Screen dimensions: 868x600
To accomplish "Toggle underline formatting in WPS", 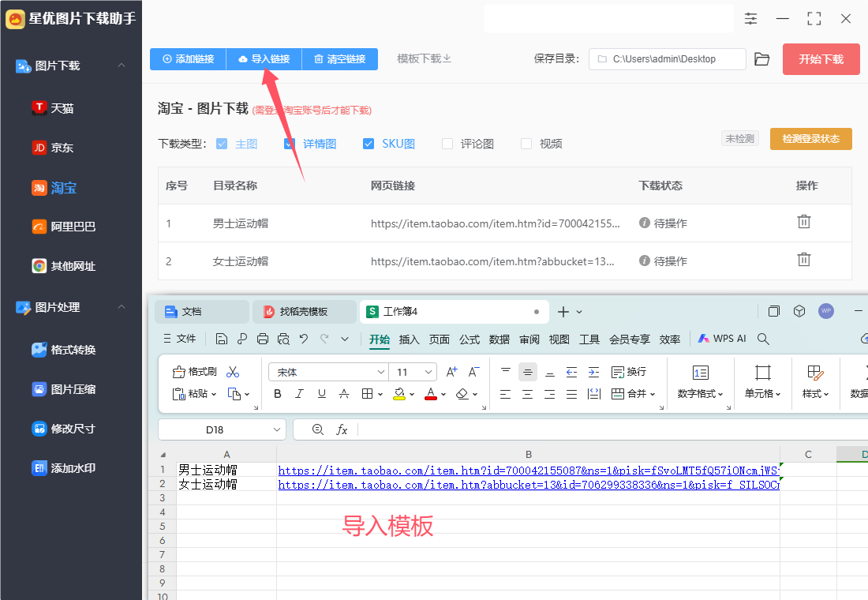I will pyautogui.click(x=322, y=394).
